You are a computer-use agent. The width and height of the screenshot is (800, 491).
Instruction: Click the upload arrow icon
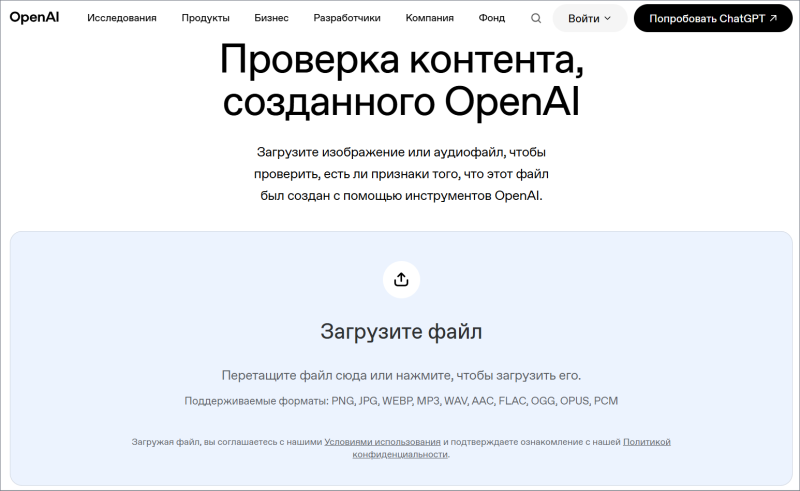(x=402, y=280)
